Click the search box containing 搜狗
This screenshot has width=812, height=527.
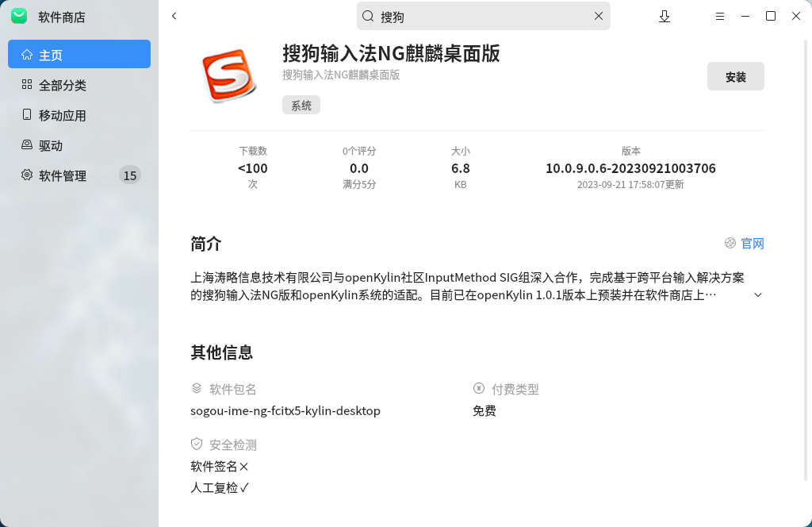click(x=483, y=16)
